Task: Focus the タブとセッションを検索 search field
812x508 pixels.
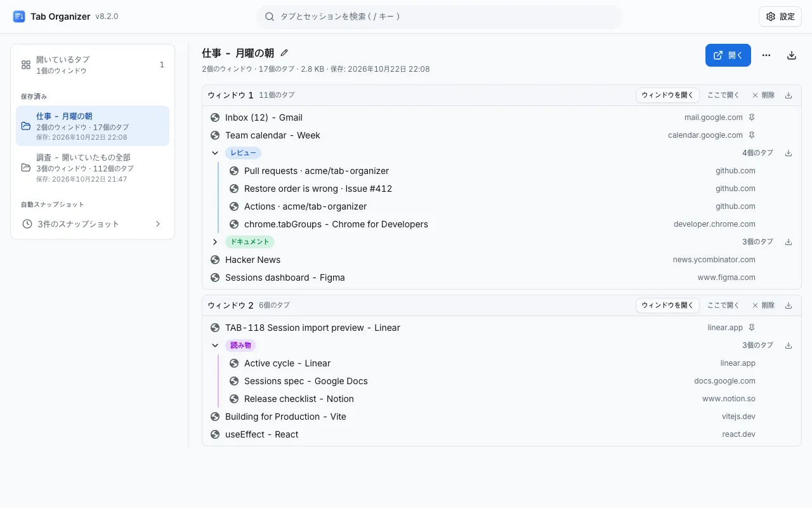Action: pyautogui.click(x=439, y=17)
